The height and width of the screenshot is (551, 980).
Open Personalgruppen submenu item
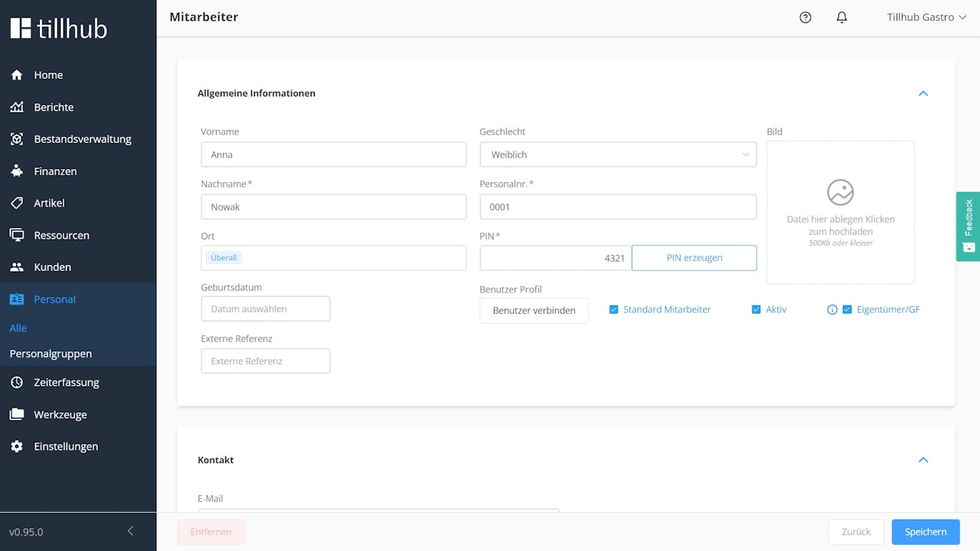[x=51, y=354]
